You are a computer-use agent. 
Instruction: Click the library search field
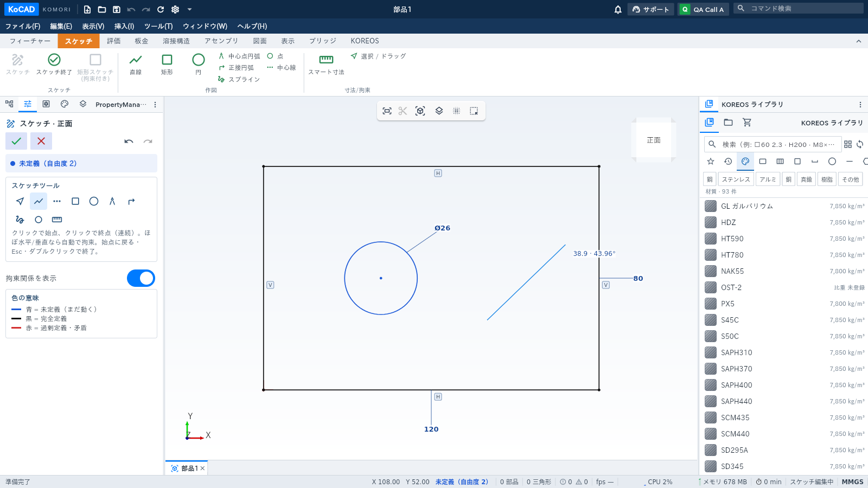pyautogui.click(x=773, y=144)
